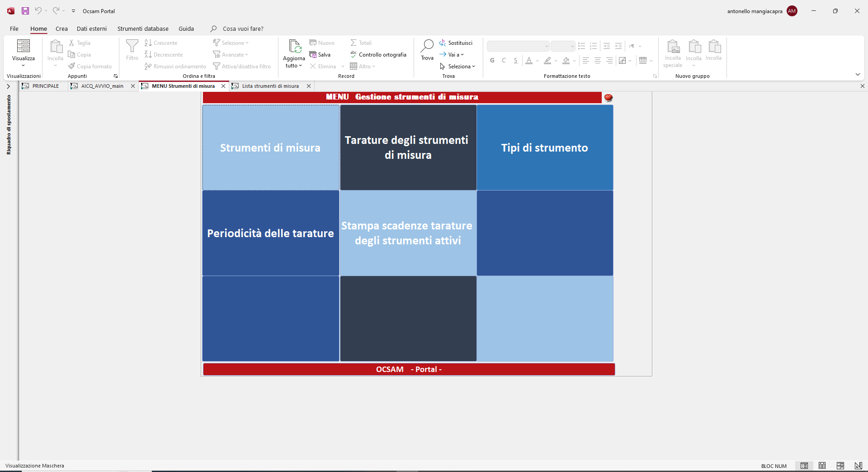Expand the Riquadro di spostamento pane

pos(8,86)
